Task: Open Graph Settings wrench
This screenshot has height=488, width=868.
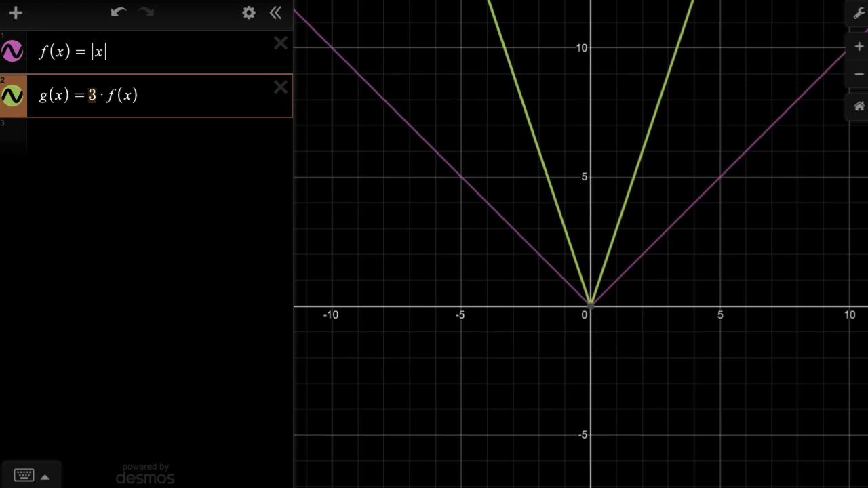Action: click(859, 14)
